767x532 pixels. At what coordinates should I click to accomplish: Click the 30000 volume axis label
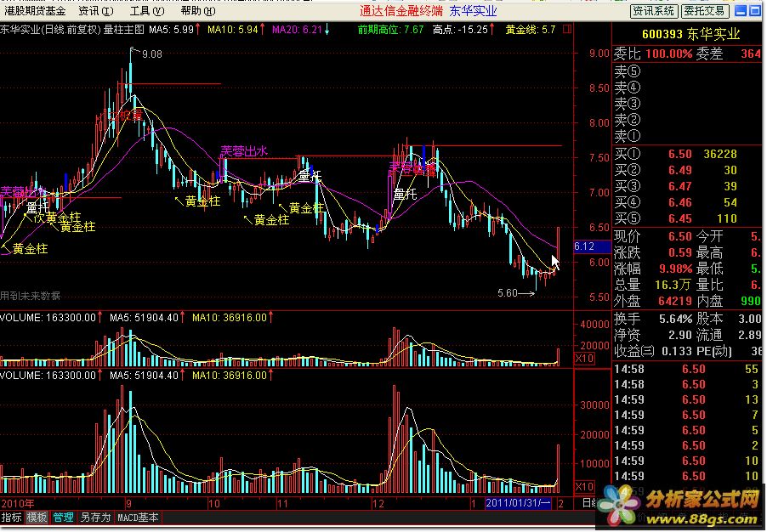tap(594, 405)
